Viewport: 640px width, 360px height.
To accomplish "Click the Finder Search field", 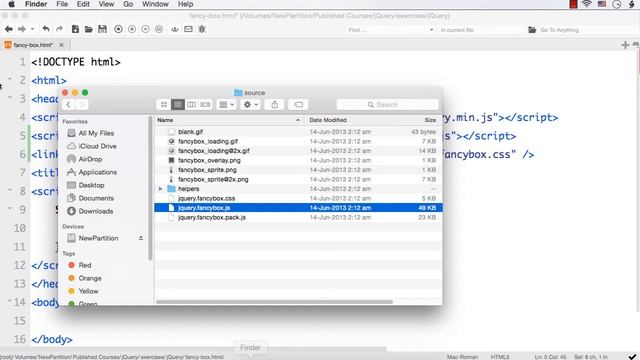I will [387, 104].
